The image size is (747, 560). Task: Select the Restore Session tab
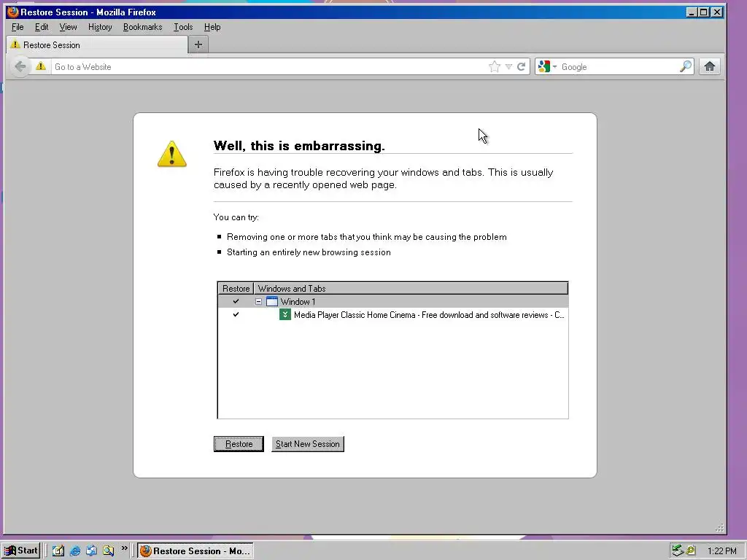coord(98,44)
